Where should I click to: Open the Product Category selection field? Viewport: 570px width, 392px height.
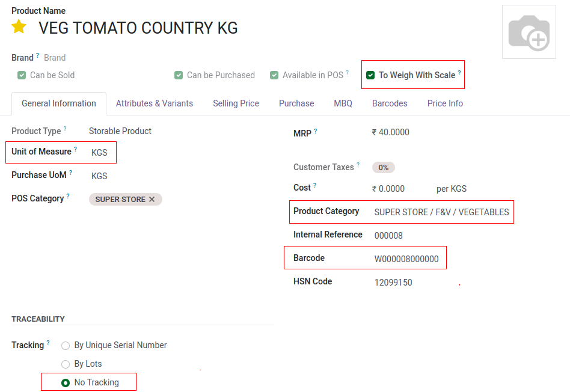tap(442, 212)
